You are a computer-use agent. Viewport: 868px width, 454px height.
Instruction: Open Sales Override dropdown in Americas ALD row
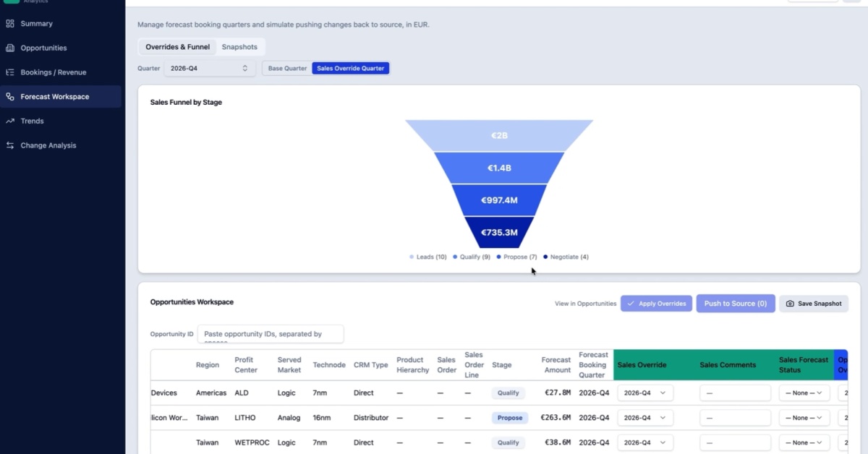645,393
